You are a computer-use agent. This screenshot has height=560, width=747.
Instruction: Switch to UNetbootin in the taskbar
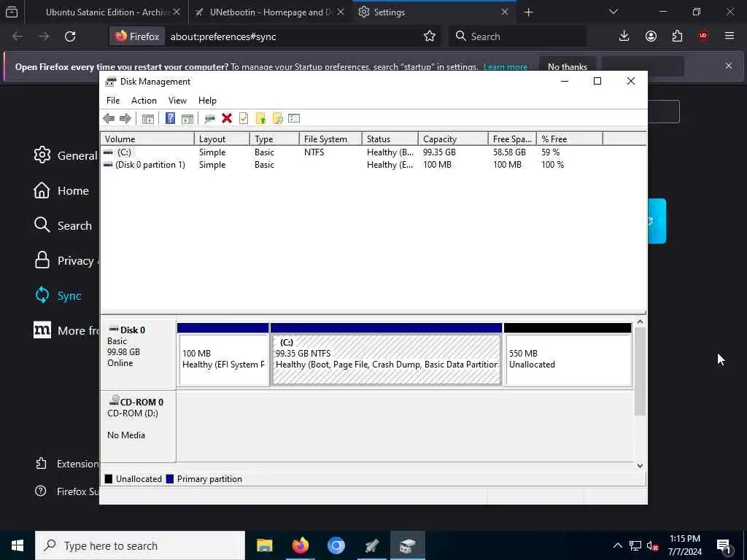click(371, 545)
